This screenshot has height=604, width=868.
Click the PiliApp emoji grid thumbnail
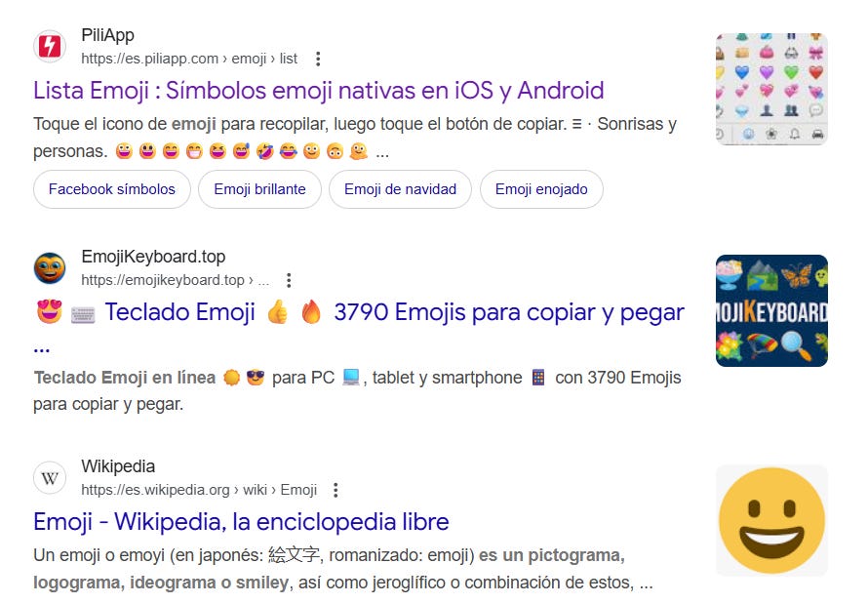click(x=771, y=89)
